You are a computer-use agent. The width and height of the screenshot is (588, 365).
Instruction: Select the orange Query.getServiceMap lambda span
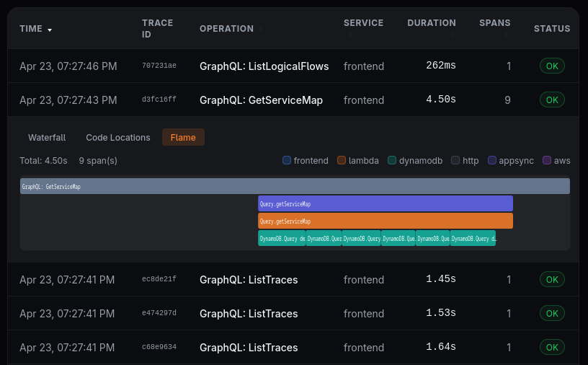pos(386,221)
